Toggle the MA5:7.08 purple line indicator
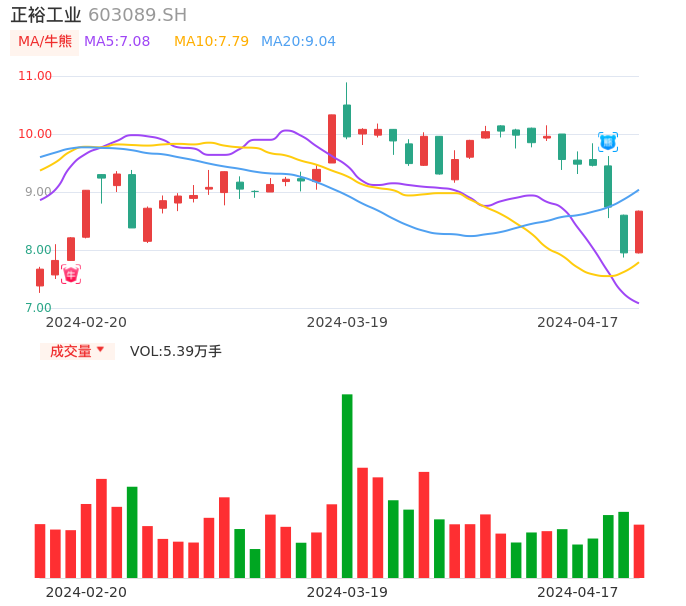Screen dimensions: 686x606 tap(117, 41)
